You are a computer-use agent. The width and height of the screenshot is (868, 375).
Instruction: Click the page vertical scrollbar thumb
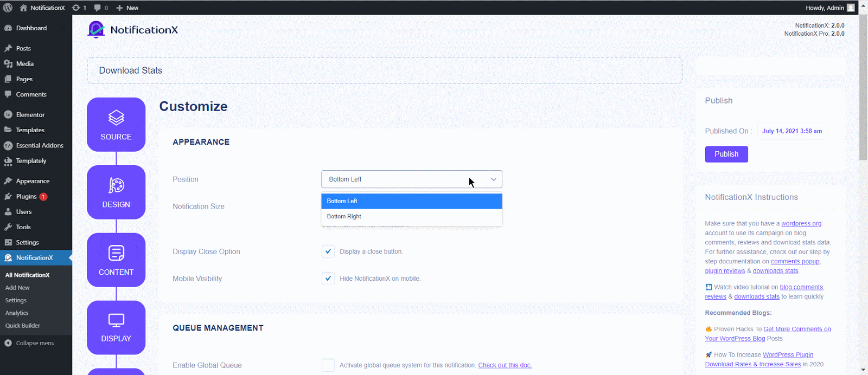(863, 87)
